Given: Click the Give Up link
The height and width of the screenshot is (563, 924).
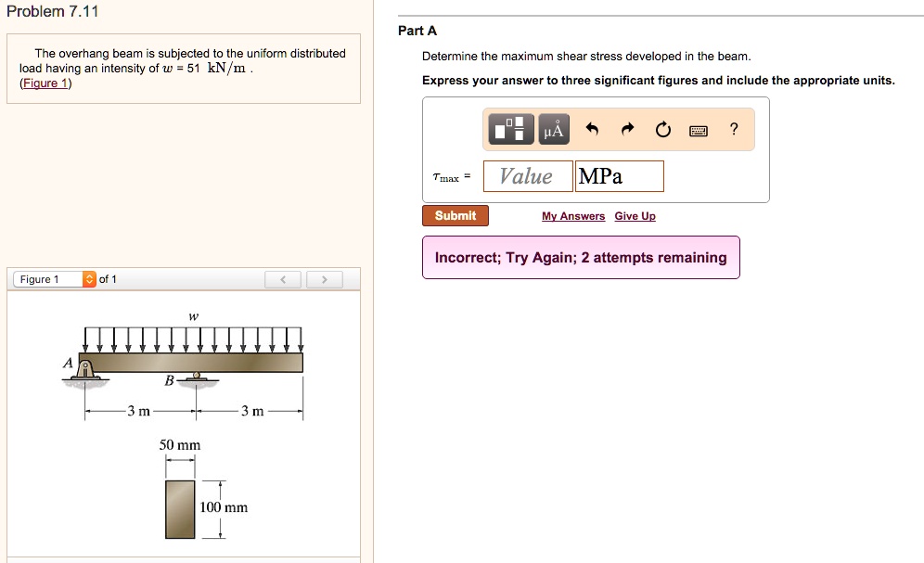Looking at the screenshot, I should pos(635,216).
